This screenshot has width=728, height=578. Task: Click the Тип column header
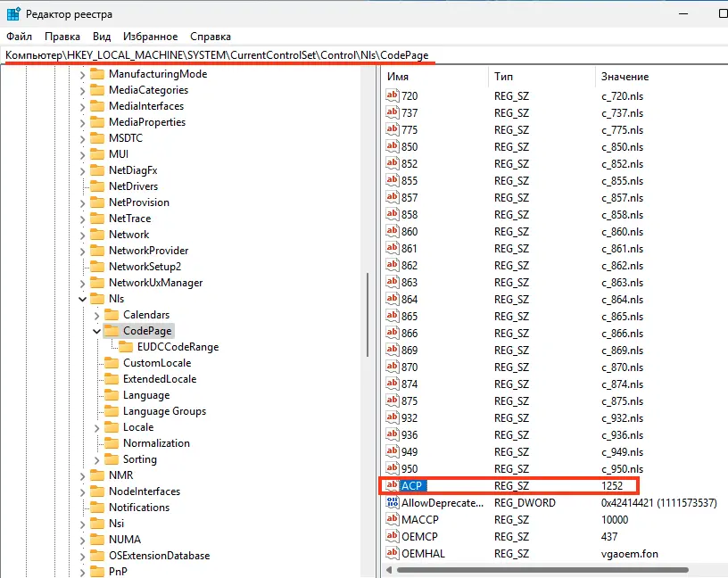pos(542,77)
